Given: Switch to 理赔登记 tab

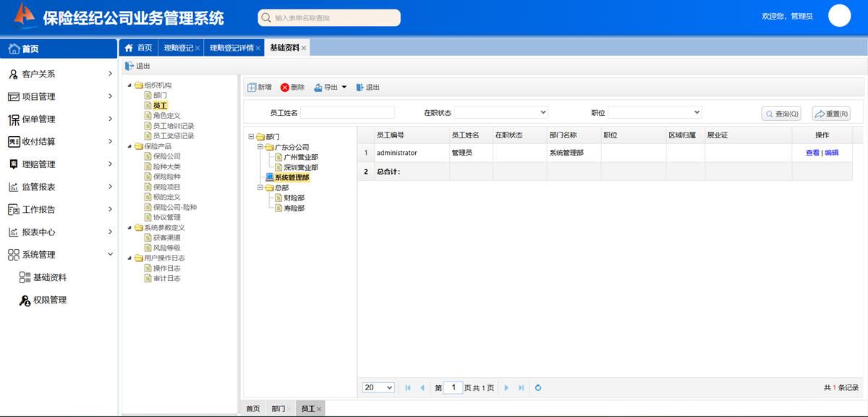Looking at the screenshot, I should 178,48.
